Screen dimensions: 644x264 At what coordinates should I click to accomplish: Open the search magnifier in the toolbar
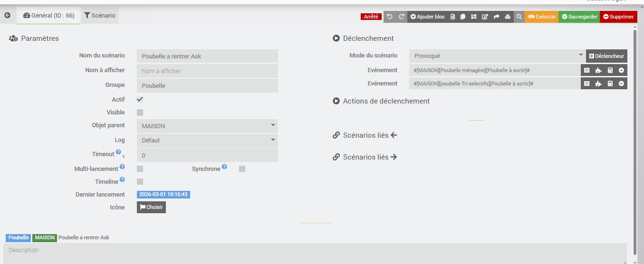coord(519,17)
